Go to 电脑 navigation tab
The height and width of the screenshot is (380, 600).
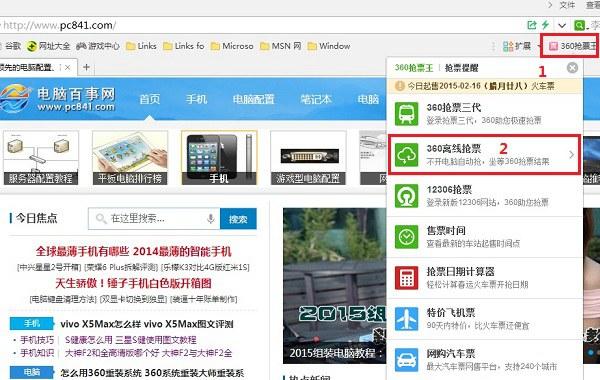(x=368, y=99)
